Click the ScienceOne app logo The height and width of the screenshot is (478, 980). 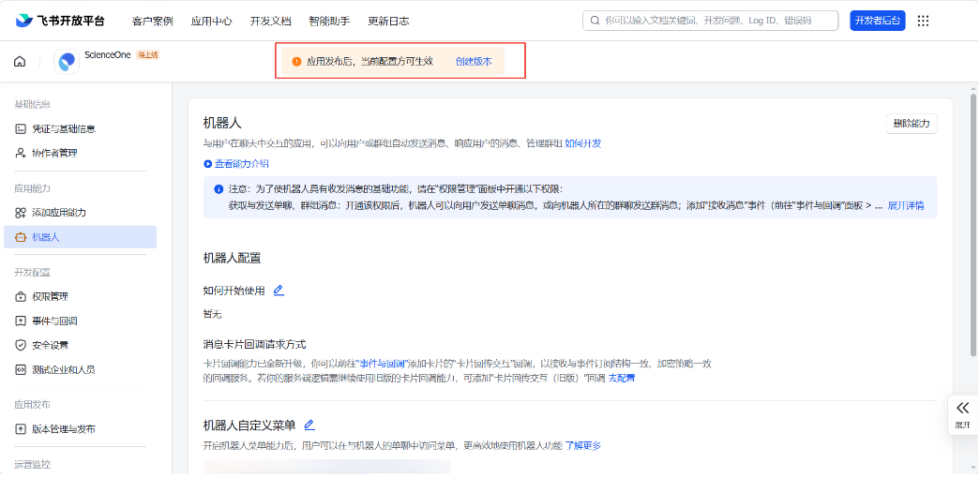pyautogui.click(x=67, y=61)
